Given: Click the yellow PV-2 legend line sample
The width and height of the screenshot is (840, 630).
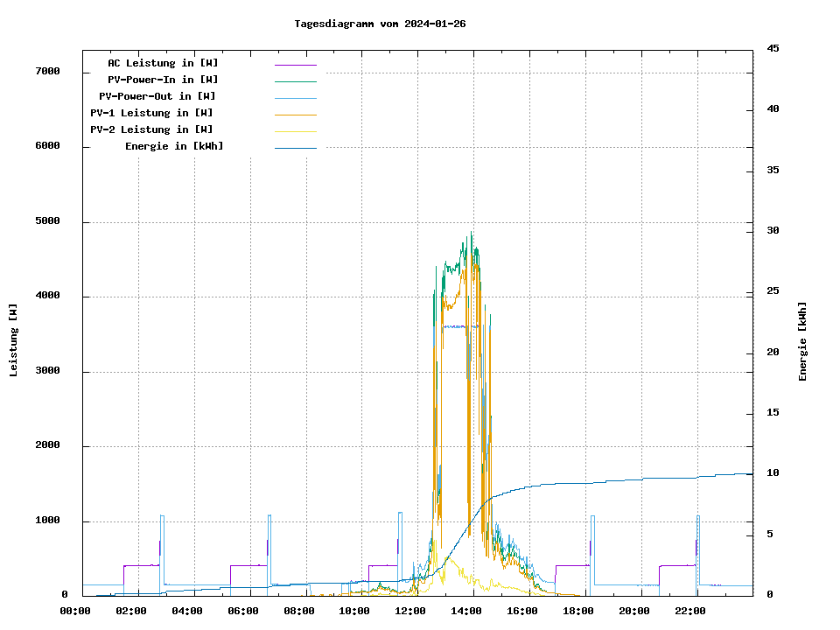Looking at the screenshot, I should pyautogui.click(x=295, y=131).
